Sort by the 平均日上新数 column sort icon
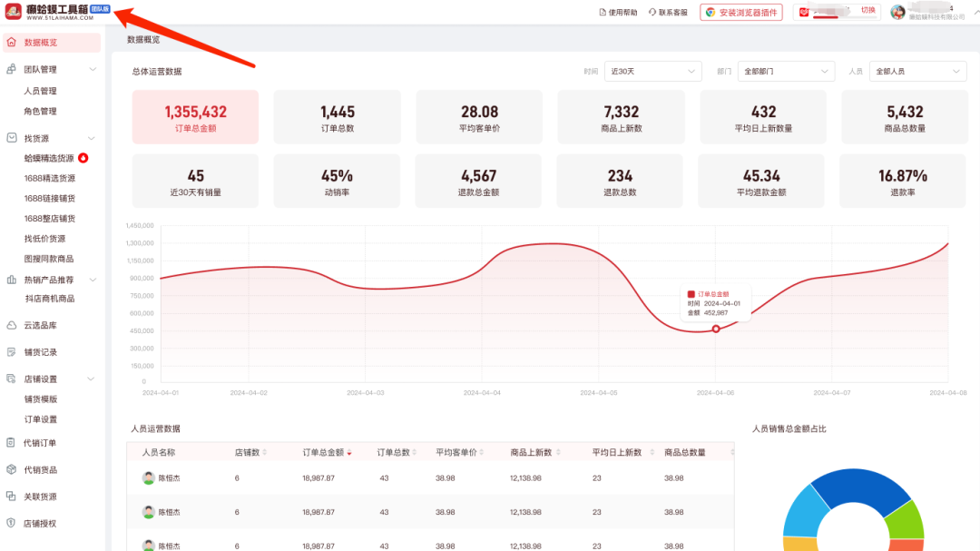The width and height of the screenshot is (980, 551). 652,452
